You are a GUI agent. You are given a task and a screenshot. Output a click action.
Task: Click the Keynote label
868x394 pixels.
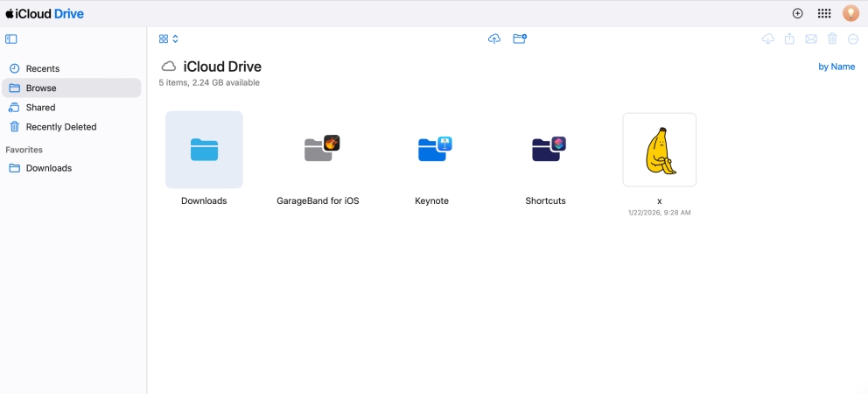pyautogui.click(x=431, y=201)
